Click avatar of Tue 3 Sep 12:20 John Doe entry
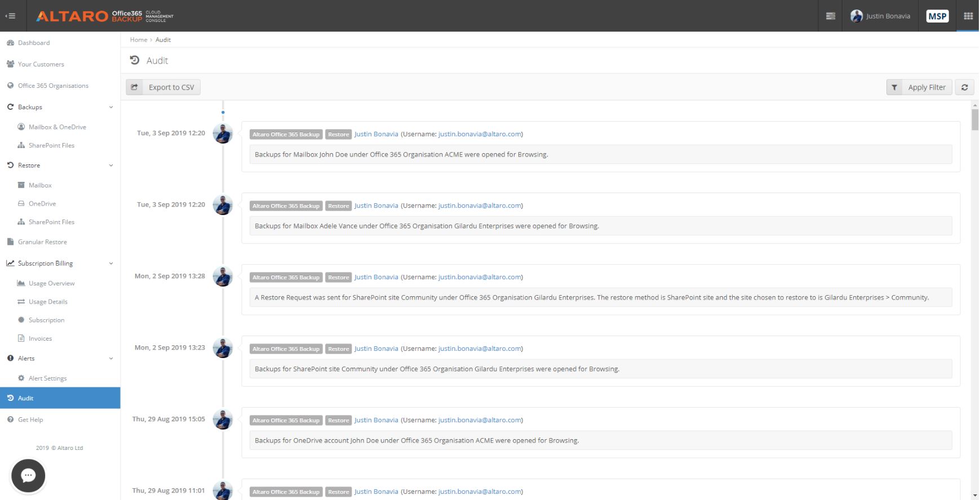980x500 pixels. (x=223, y=134)
